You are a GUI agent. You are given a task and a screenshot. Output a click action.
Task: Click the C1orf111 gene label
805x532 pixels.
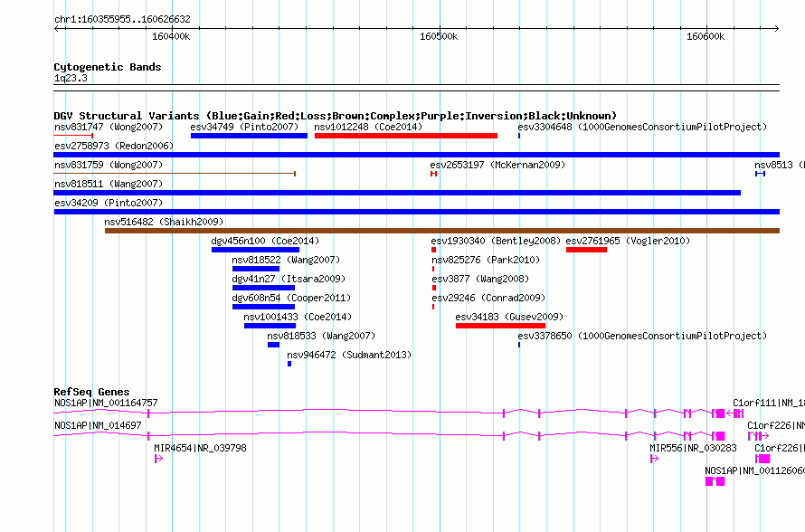coord(769,404)
